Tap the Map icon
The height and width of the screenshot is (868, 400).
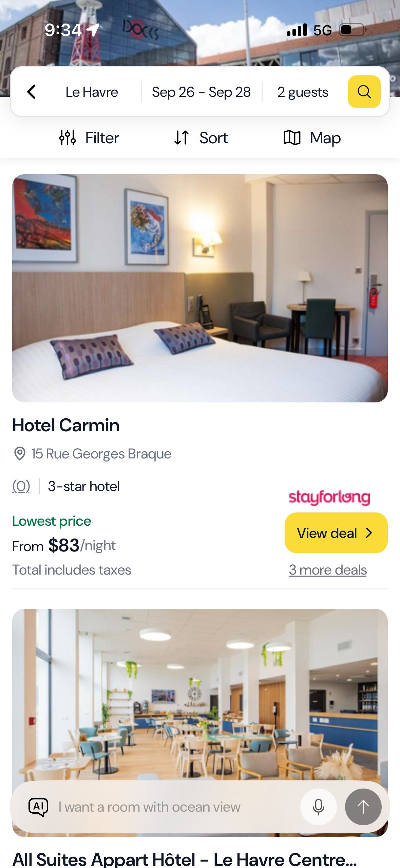pyautogui.click(x=292, y=138)
